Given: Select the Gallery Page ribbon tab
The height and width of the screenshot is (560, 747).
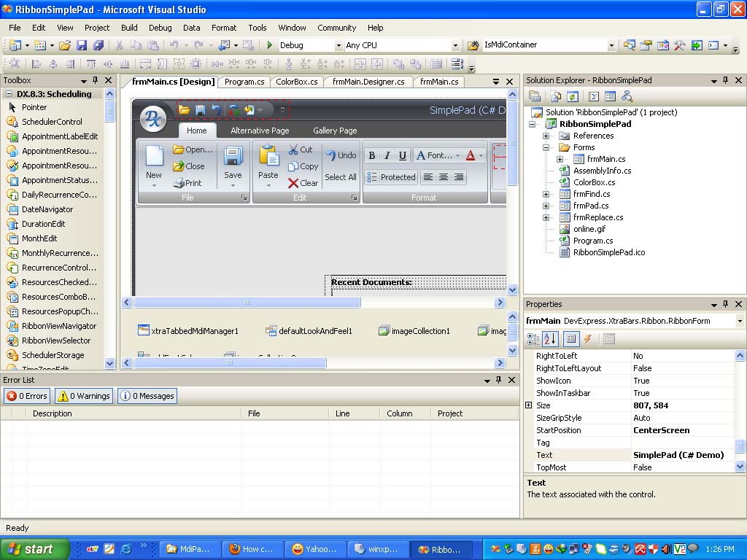Looking at the screenshot, I should point(335,131).
